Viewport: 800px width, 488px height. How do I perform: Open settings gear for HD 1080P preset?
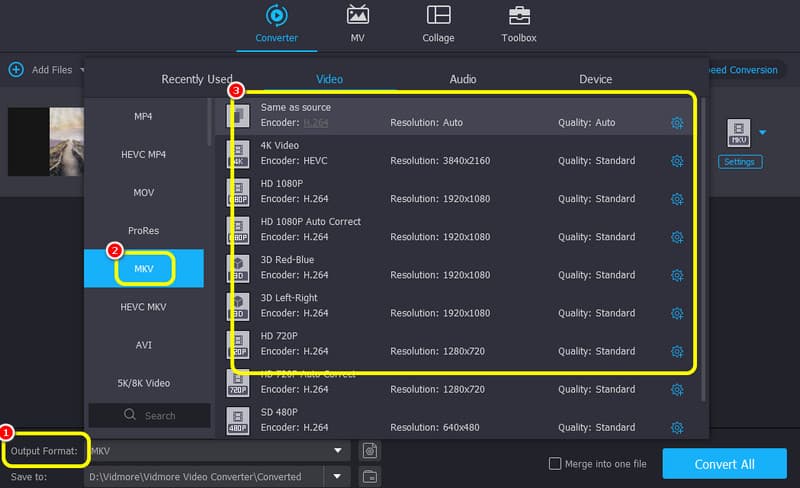point(677,199)
